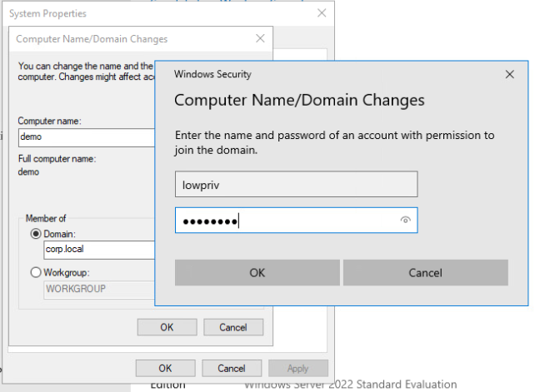Close the Windows Security dialog
This screenshot has width=535, height=392.
click(x=510, y=74)
